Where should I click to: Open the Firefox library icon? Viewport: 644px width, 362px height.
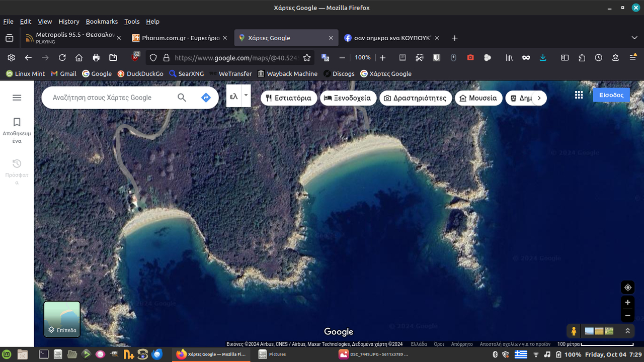509,58
